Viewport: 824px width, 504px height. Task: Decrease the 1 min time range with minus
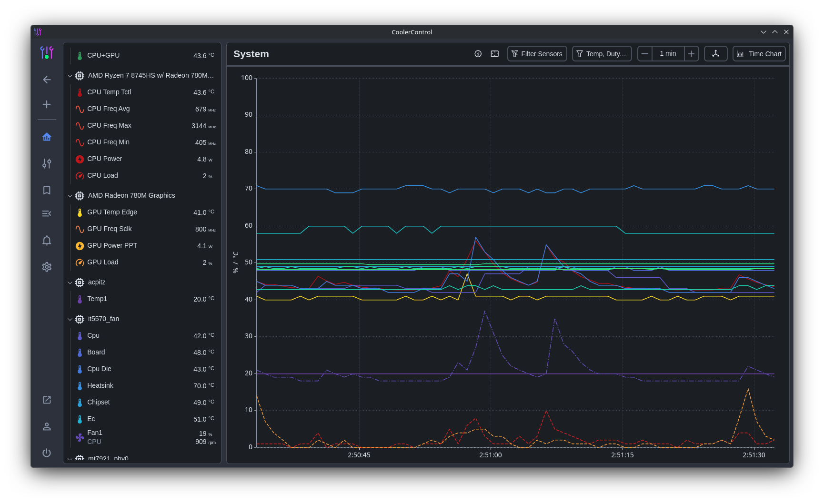[x=644, y=54]
